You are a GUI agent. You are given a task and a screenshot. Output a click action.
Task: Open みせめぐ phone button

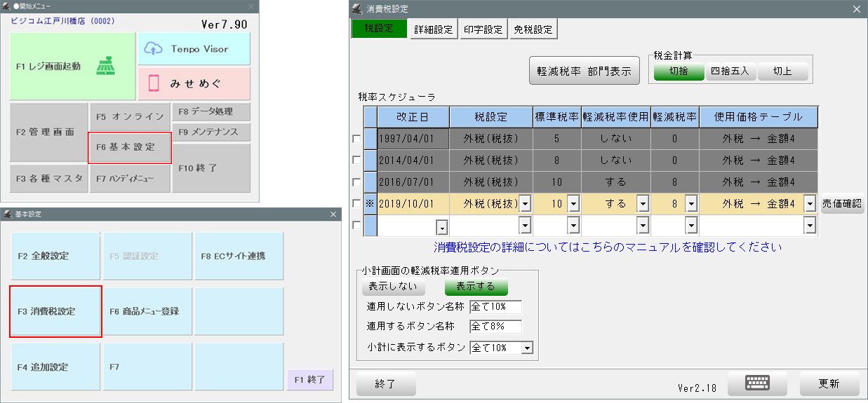pos(194,83)
